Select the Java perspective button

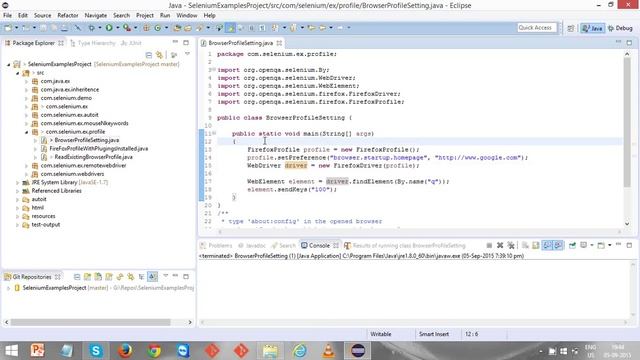593,28
